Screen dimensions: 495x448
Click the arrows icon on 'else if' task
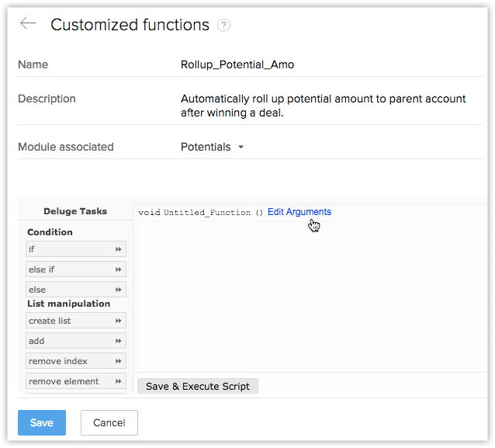(119, 269)
